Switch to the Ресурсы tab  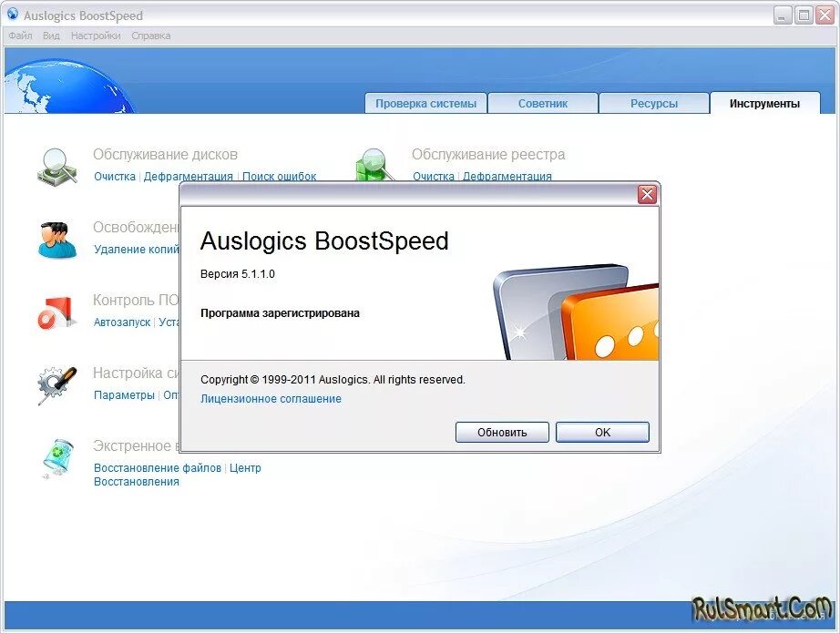pyautogui.click(x=653, y=103)
